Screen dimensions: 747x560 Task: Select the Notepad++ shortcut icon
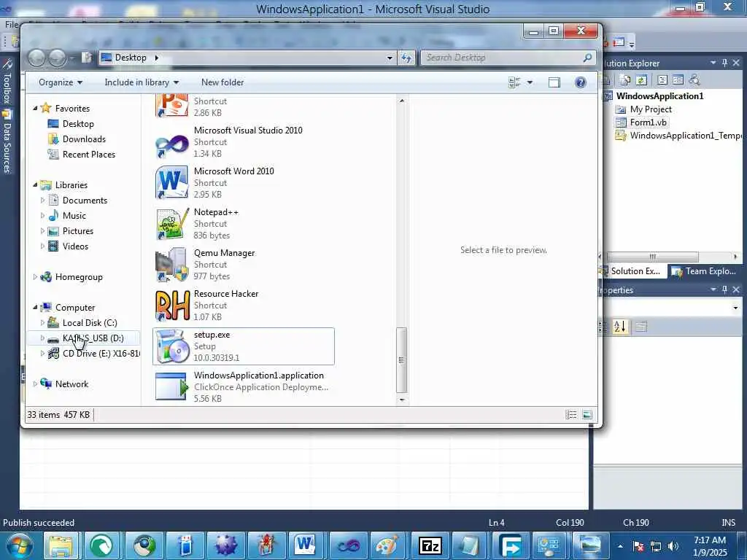(172, 224)
